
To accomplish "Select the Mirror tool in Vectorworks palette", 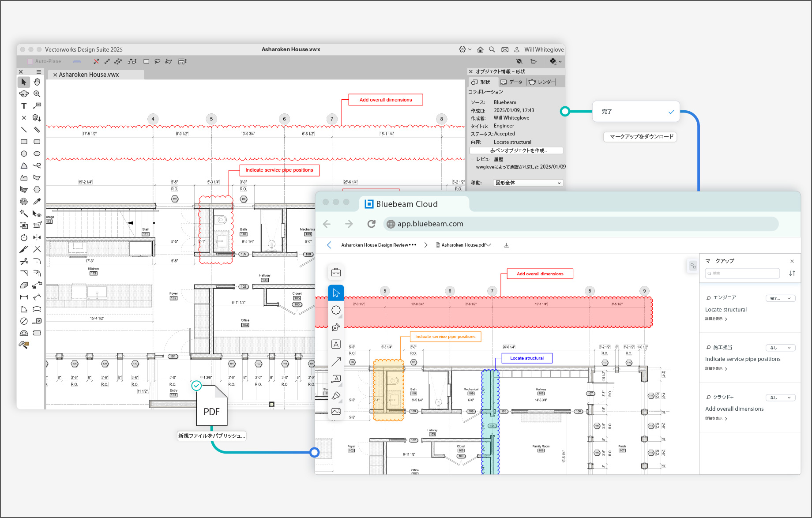I will click(x=37, y=237).
